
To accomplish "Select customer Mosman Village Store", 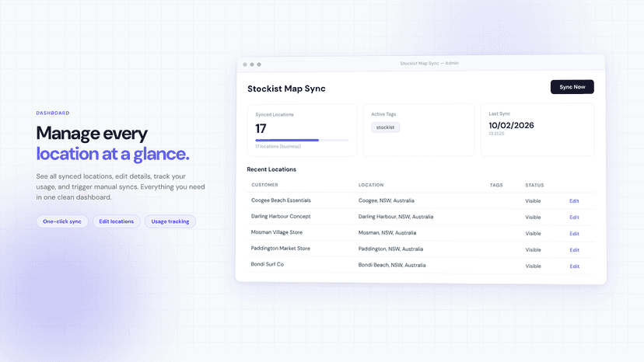I will click(x=276, y=232).
